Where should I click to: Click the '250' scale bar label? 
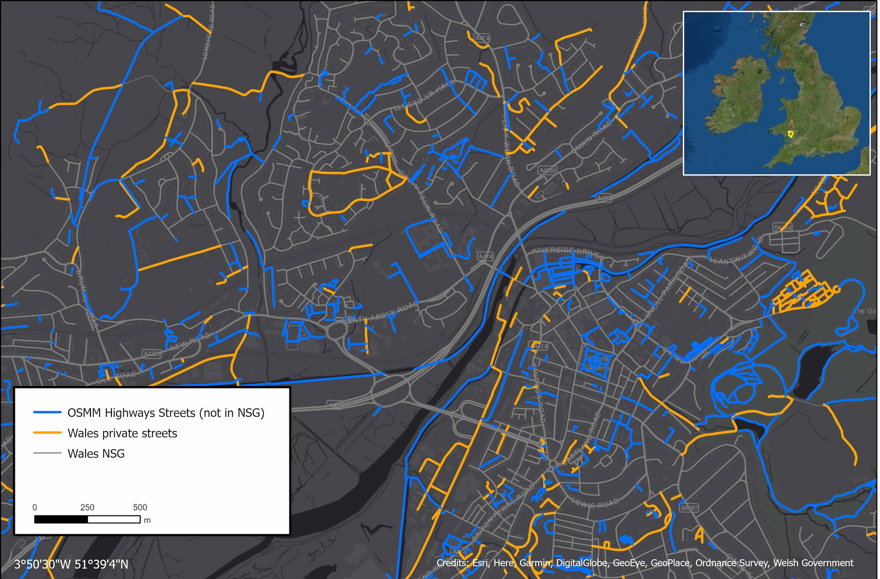[x=87, y=507]
